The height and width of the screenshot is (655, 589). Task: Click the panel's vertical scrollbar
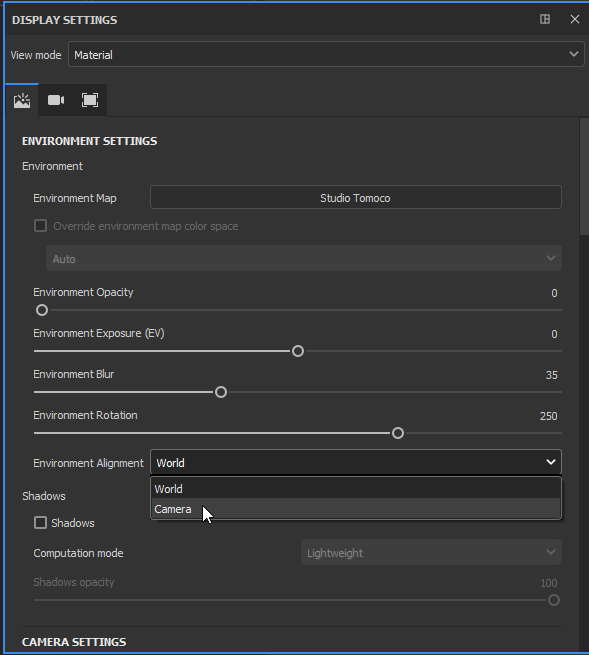(584, 176)
